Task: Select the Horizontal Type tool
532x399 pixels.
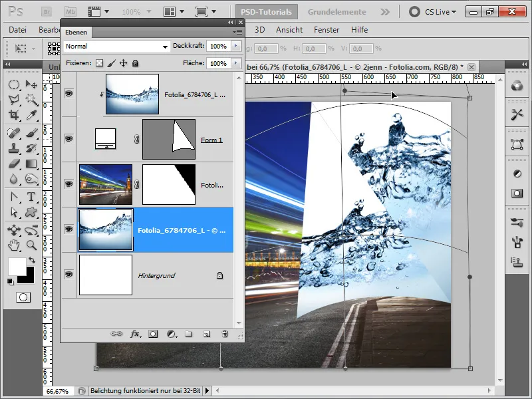Action: (x=31, y=197)
